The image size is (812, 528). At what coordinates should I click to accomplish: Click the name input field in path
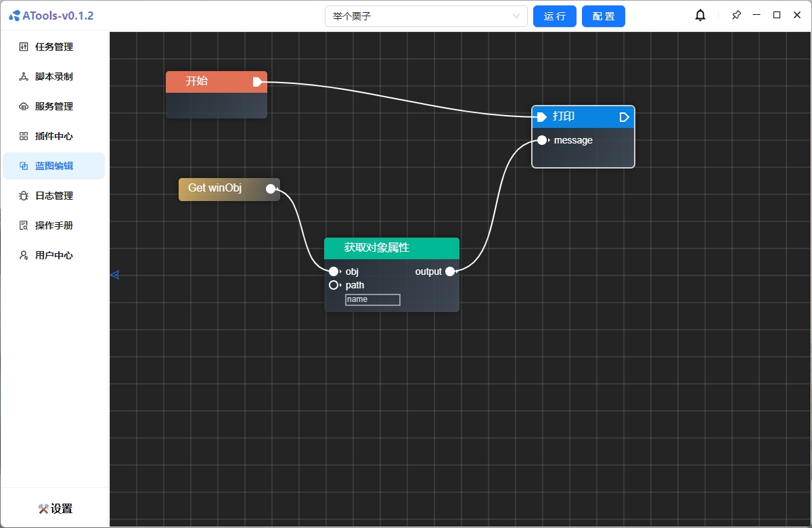(x=372, y=299)
